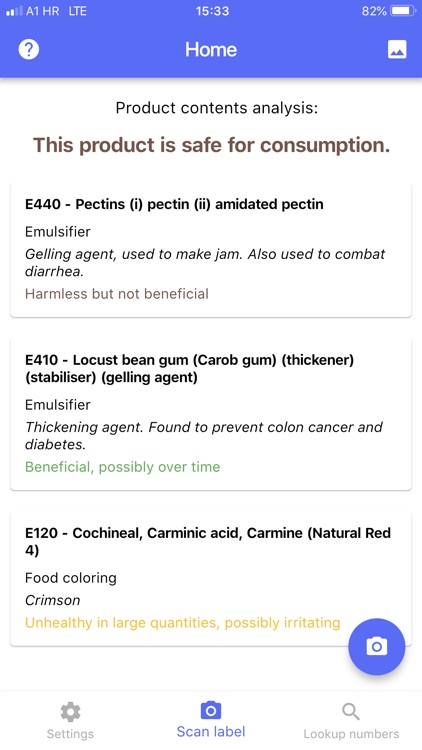Switch to the Lookup numbers tab
The height and width of the screenshot is (750, 422).
click(x=351, y=721)
